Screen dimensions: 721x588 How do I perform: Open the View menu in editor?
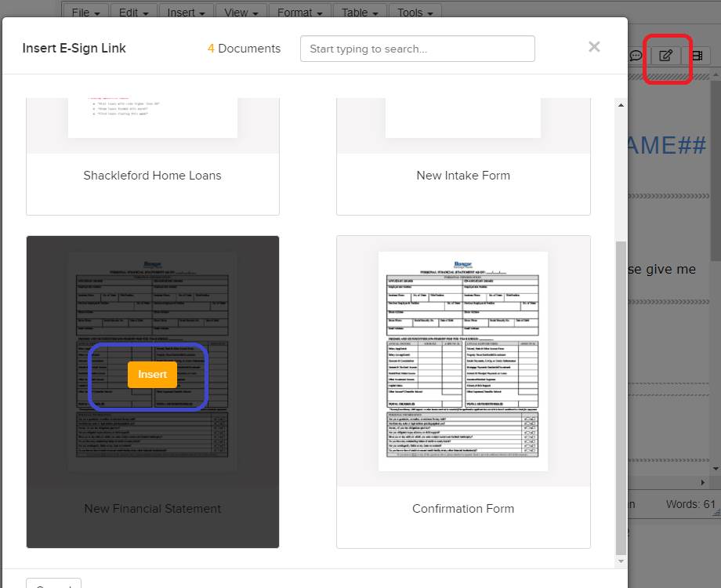click(241, 13)
